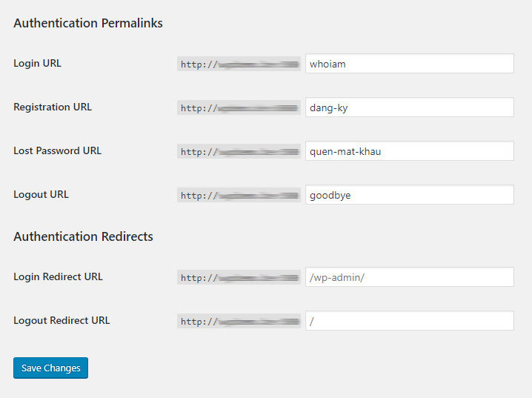Screen dimensions: 532x398
Task: Select the Login Redirect URL label
Action: click(x=58, y=276)
